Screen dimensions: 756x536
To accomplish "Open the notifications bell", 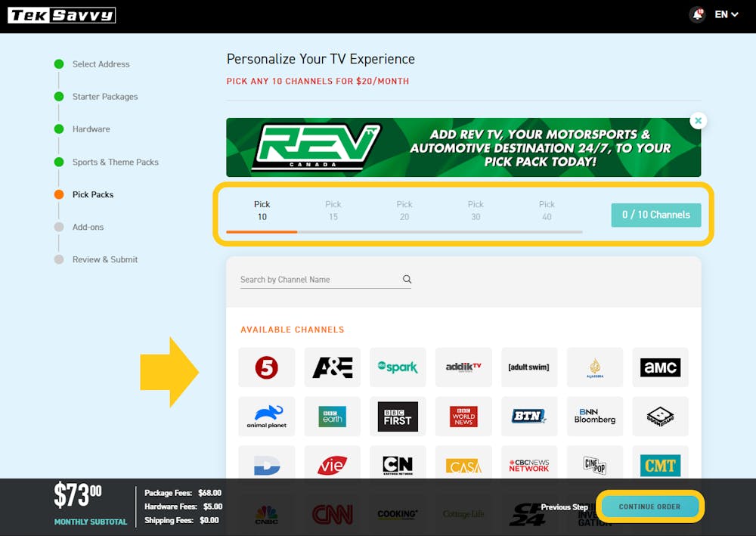I will pyautogui.click(x=697, y=14).
